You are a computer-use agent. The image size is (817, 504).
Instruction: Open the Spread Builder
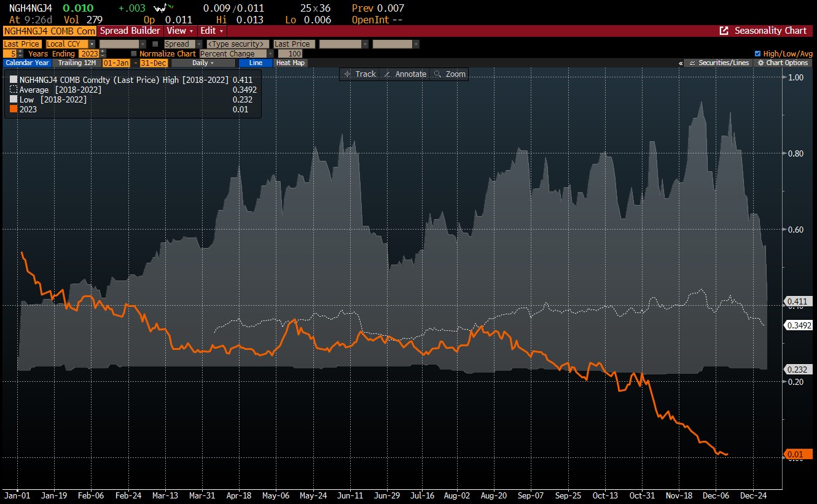pyautogui.click(x=130, y=31)
